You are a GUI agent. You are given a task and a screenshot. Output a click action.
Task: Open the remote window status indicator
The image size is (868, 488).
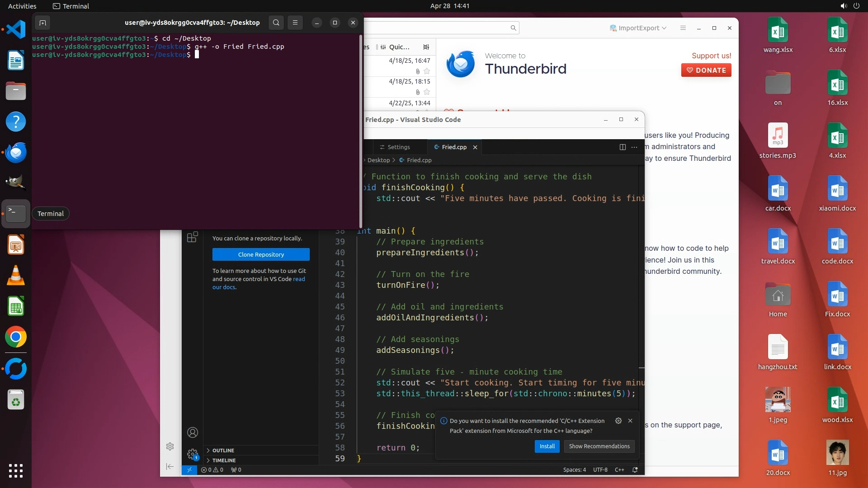point(189,470)
